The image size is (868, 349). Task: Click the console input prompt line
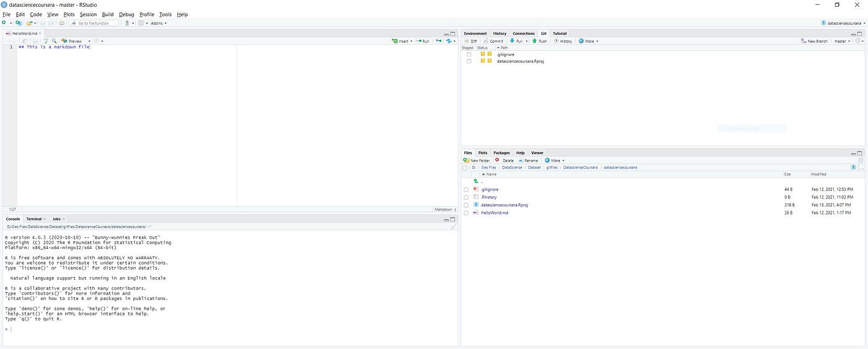click(229, 329)
